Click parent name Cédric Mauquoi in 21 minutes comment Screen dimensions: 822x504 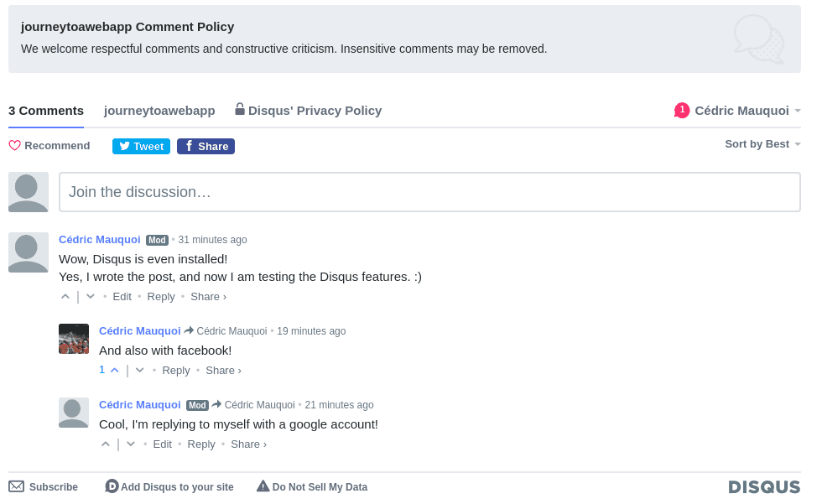(x=259, y=405)
